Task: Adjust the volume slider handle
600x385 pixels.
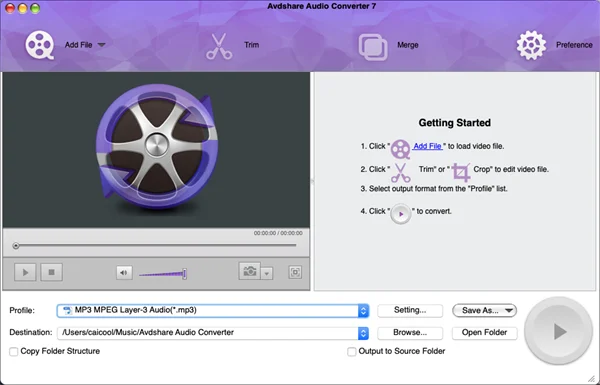Action: pyautogui.click(x=184, y=274)
